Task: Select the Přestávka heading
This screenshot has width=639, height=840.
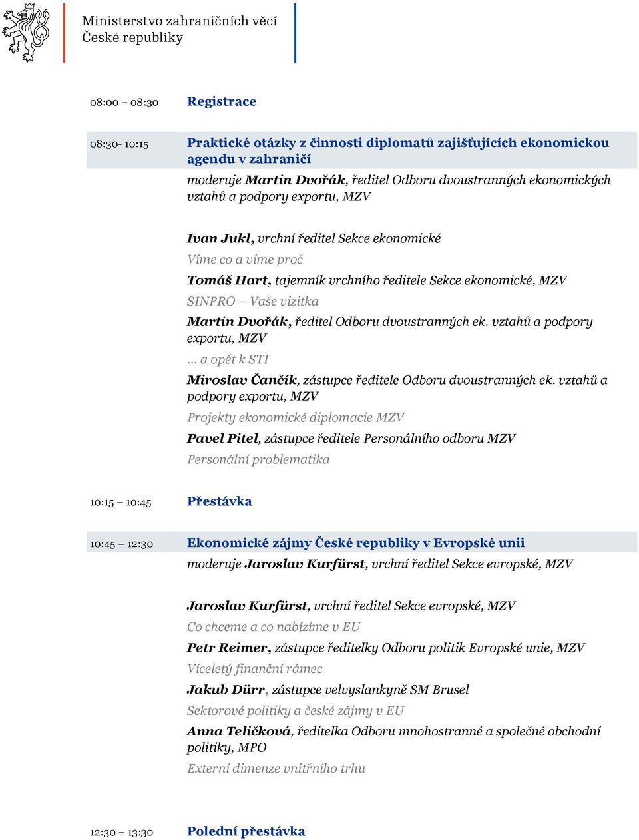Action: tap(220, 502)
